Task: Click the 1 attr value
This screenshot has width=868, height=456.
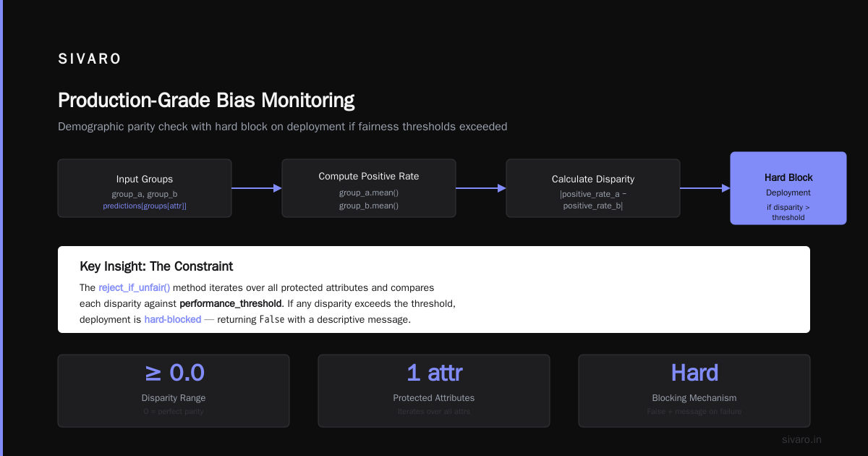Action: [434, 373]
